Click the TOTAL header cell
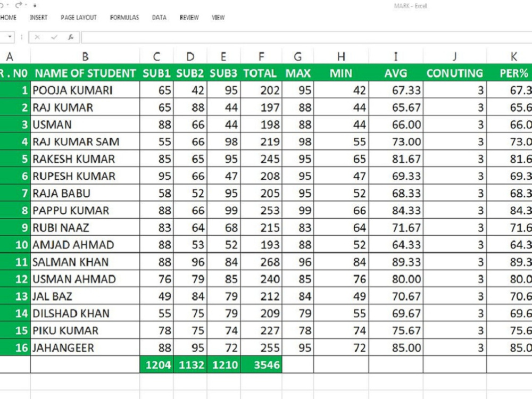This screenshot has width=532, height=399. pyautogui.click(x=261, y=72)
